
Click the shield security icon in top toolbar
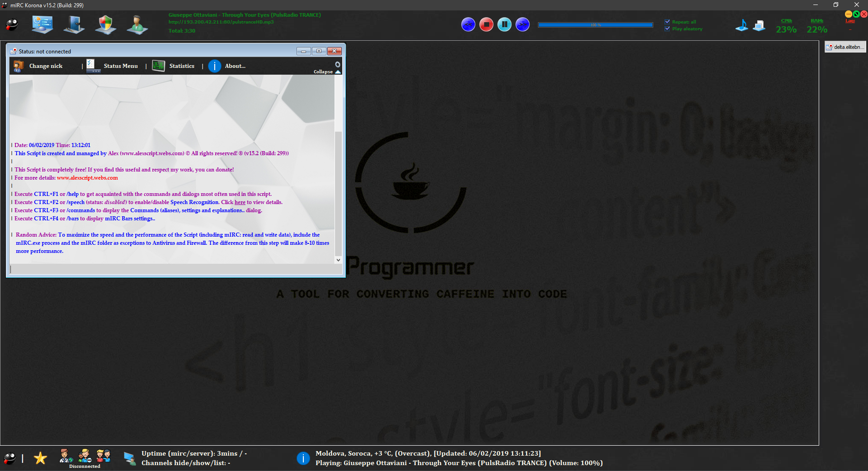[x=105, y=25]
